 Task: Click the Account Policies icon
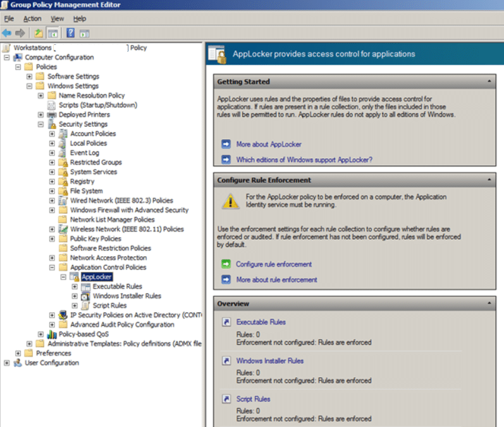(63, 133)
